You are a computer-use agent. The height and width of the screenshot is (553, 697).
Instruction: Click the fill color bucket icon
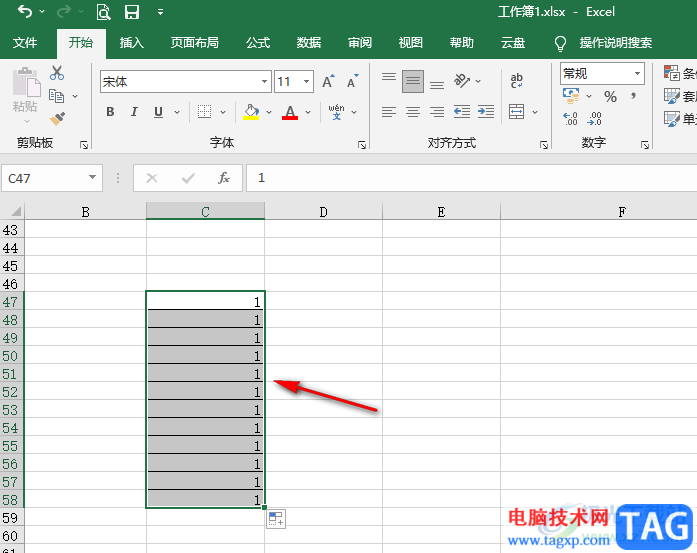[x=251, y=112]
